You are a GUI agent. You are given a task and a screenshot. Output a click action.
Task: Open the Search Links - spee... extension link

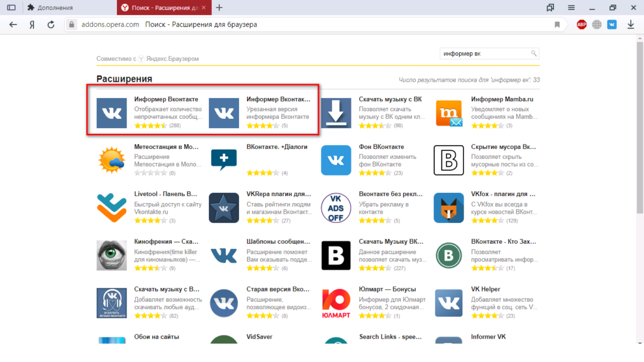pyautogui.click(x=390, y=337)
